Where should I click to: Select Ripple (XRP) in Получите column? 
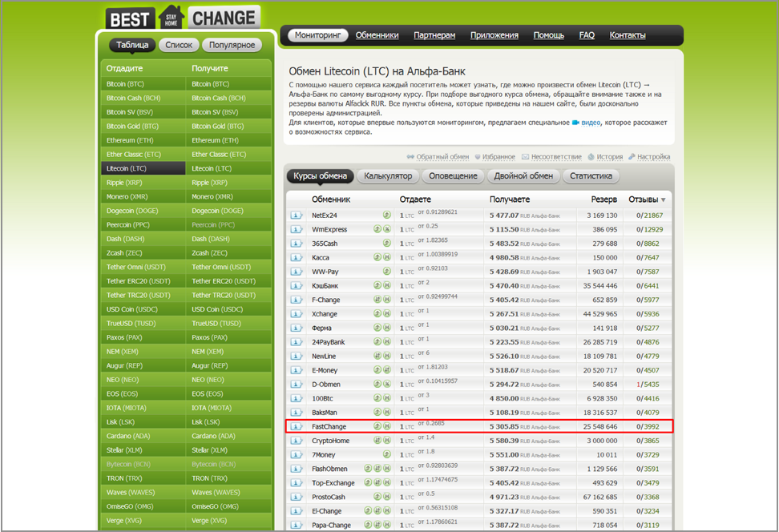point(229,183)
